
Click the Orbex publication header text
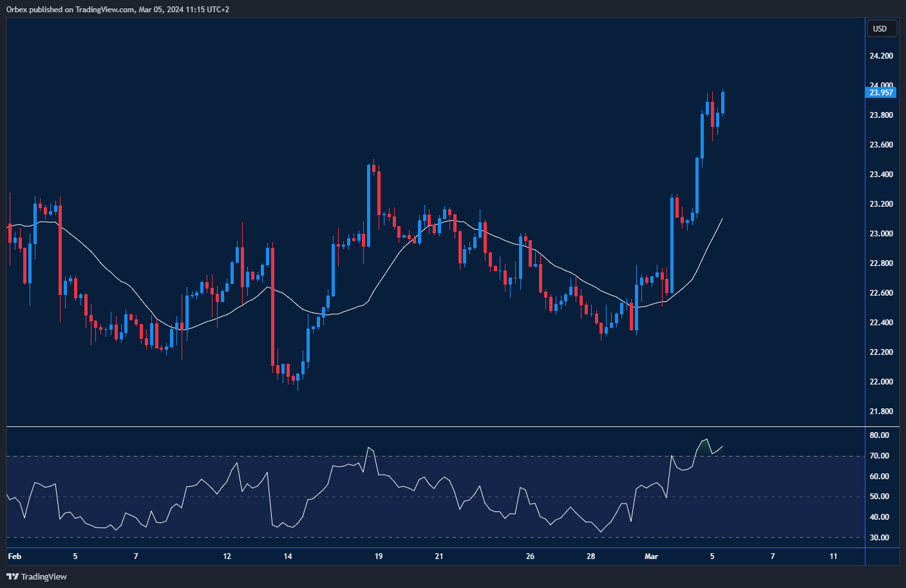pos(118,10)
